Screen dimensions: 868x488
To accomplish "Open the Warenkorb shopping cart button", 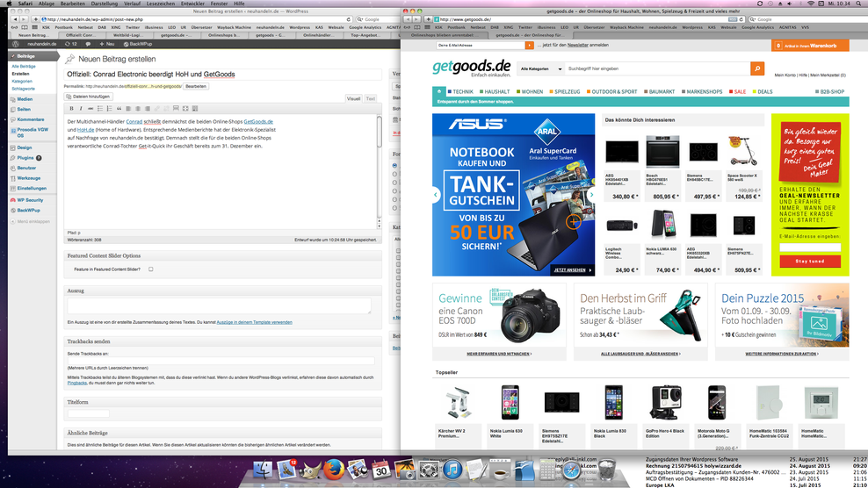I will pos(810,46).
